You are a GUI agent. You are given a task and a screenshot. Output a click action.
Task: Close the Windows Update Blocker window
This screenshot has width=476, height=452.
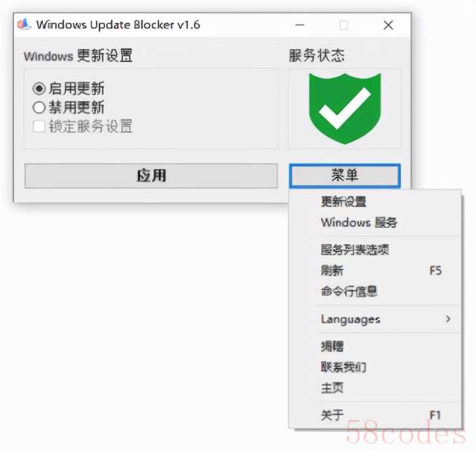coord(388,25)
